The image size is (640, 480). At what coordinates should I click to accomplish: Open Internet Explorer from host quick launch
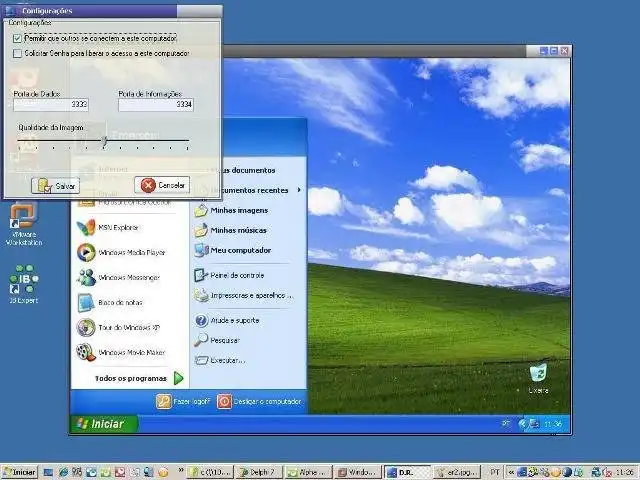click(63, 472)
